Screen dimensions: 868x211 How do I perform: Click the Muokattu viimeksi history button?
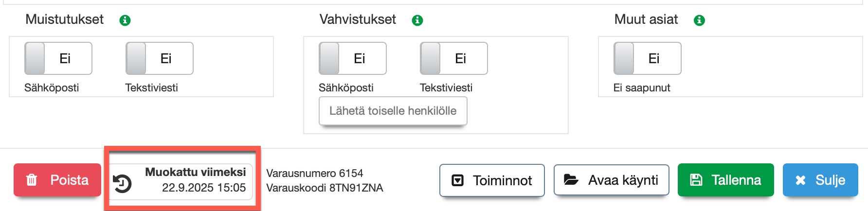(181, 180)
